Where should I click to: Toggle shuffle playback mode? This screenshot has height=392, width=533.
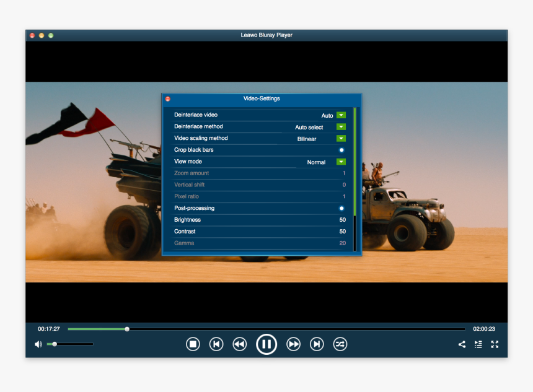[x=340, y=344]
